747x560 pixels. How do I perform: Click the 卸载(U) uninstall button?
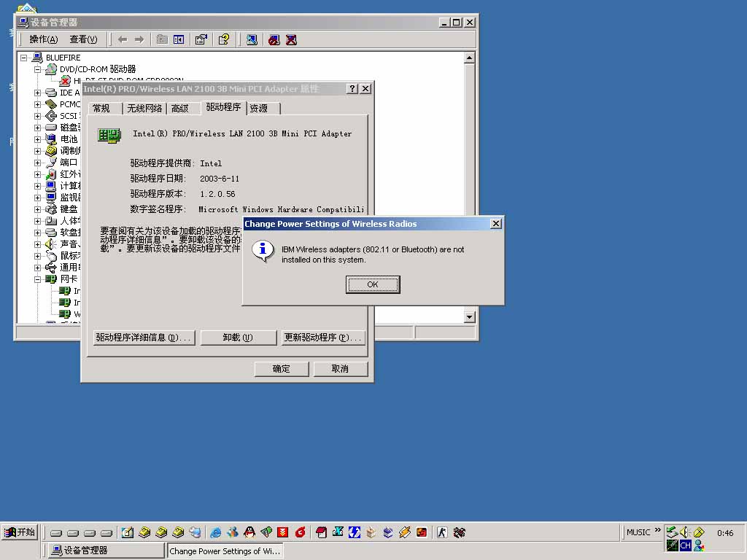(x=239, y=338)
